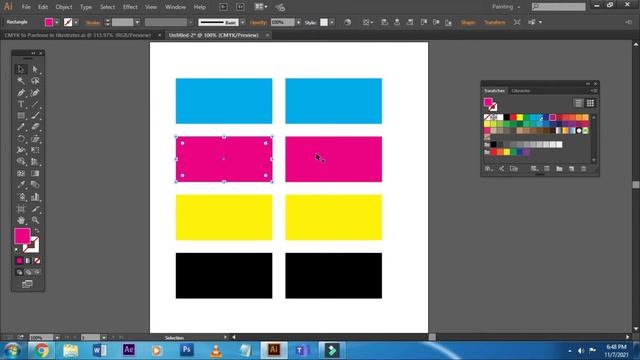Select the Pen tool

click(x=21, y=93)
